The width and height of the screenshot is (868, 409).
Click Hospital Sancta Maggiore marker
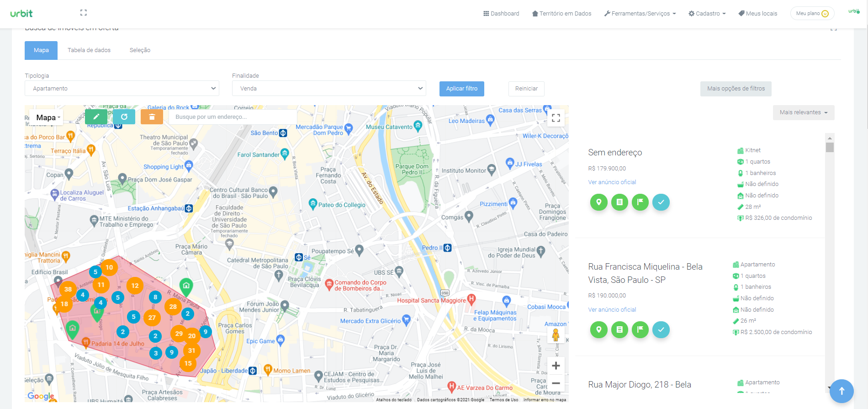pos(471,299)
